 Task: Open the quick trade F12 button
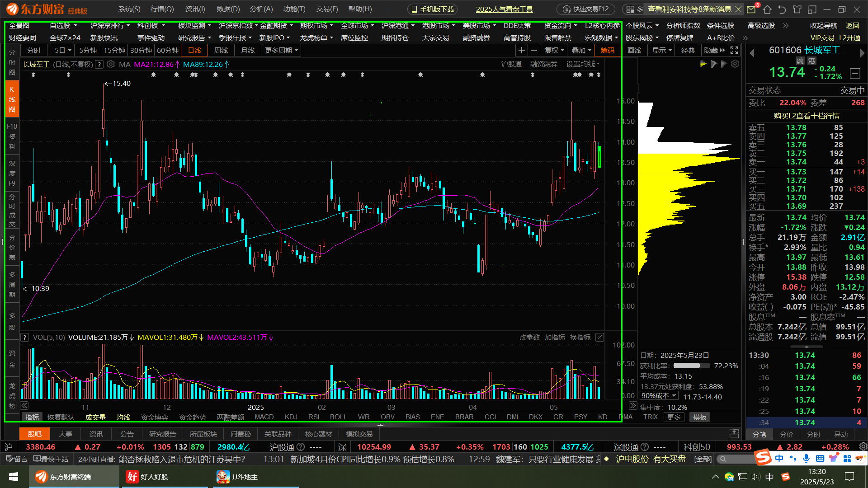586,9
